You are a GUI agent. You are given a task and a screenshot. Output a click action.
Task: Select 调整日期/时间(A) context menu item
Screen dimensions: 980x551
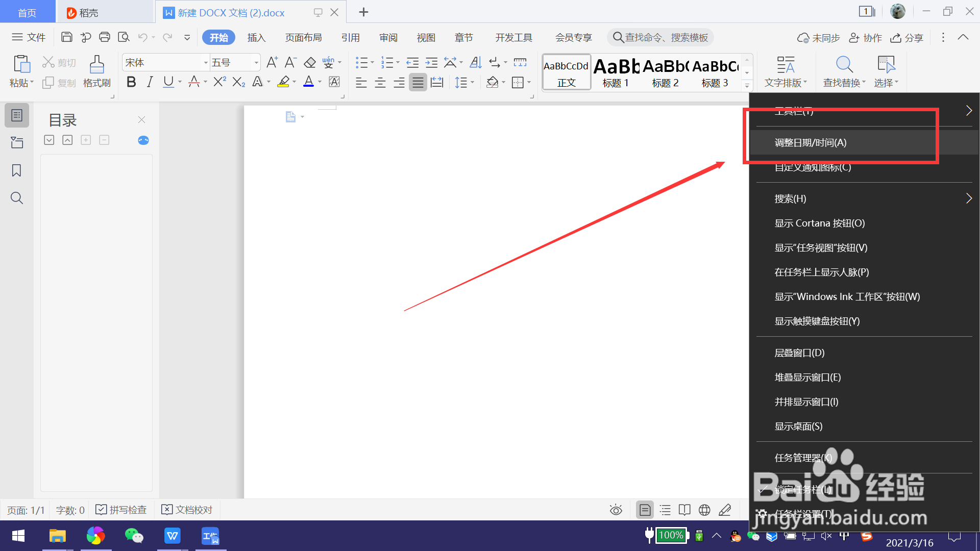point(811,143)
